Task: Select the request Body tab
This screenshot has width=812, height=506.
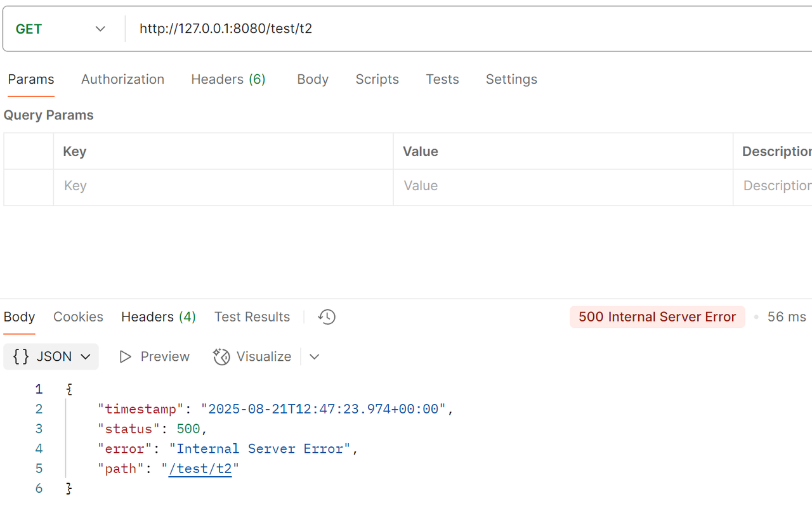Action: 313,79
